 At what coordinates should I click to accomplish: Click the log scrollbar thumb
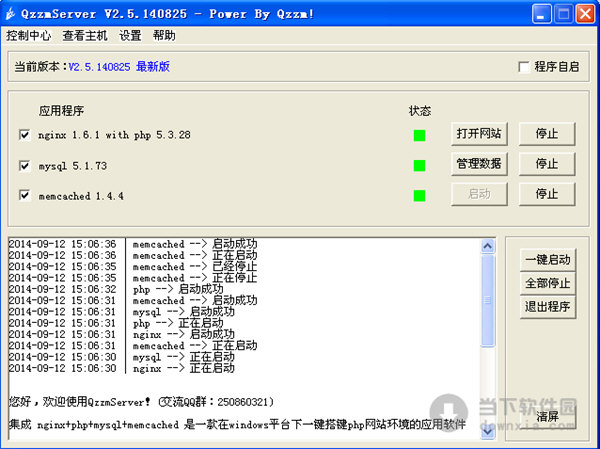488,300
